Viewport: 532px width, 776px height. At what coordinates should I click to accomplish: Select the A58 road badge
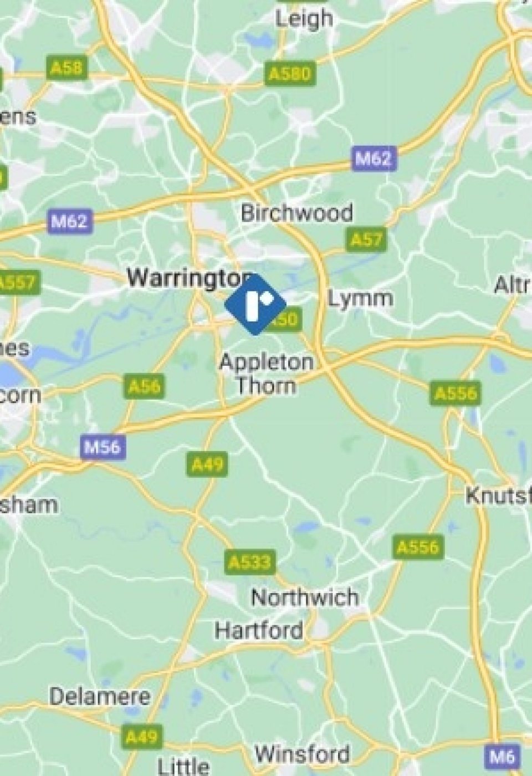pos(66,68)
